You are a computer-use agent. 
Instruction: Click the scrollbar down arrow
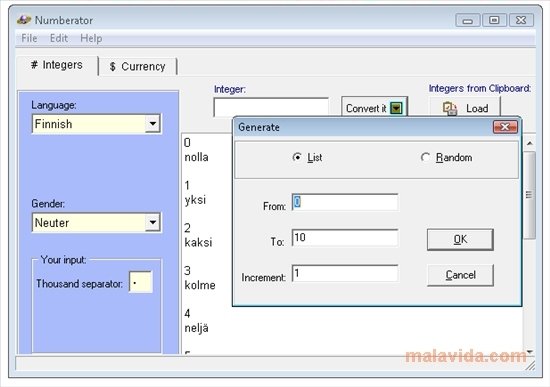pyautogui.click(x=530, y=351)
